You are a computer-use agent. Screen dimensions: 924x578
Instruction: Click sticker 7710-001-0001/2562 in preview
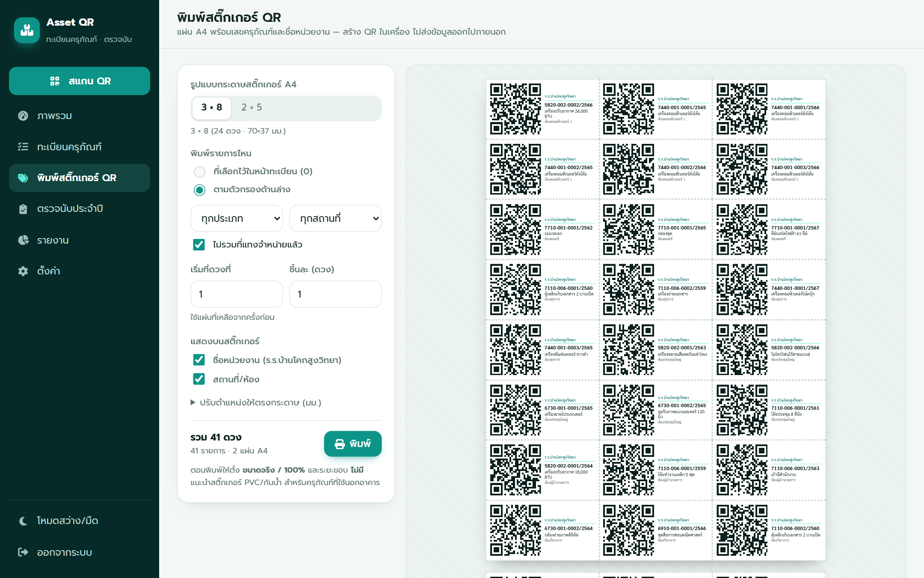pyautogui.click(x=542, y=229)
